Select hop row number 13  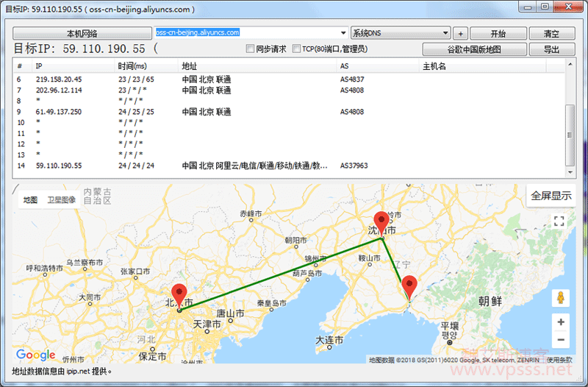(289, 155)
